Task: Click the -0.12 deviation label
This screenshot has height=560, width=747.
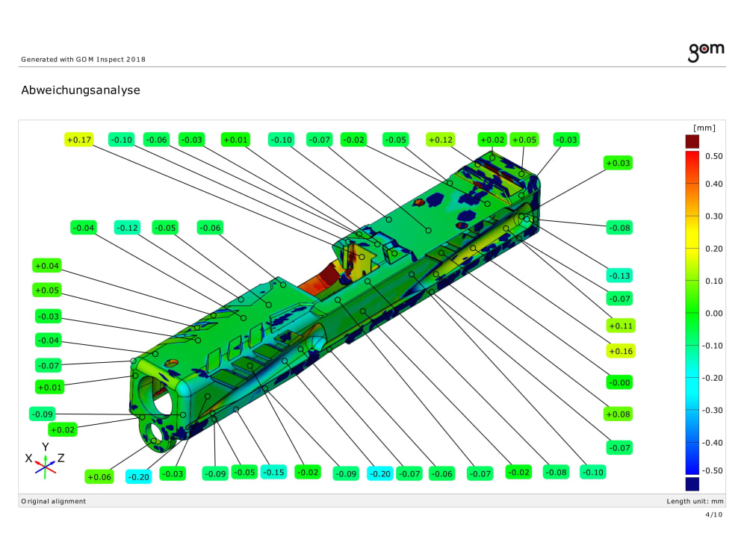Action: (127, 228)
